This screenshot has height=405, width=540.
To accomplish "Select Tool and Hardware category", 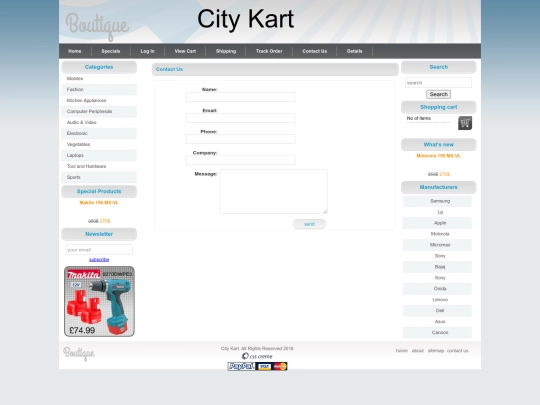I will [x=99, y=166].
